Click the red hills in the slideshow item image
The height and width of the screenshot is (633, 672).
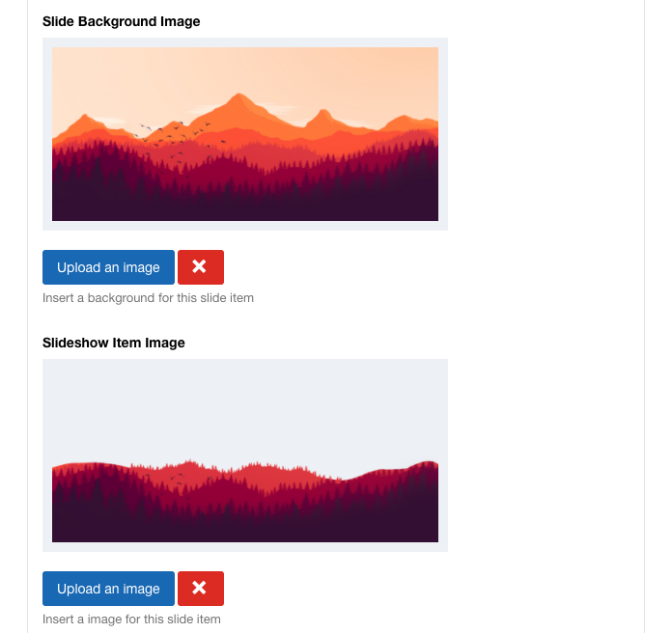[x=290, y=474]
